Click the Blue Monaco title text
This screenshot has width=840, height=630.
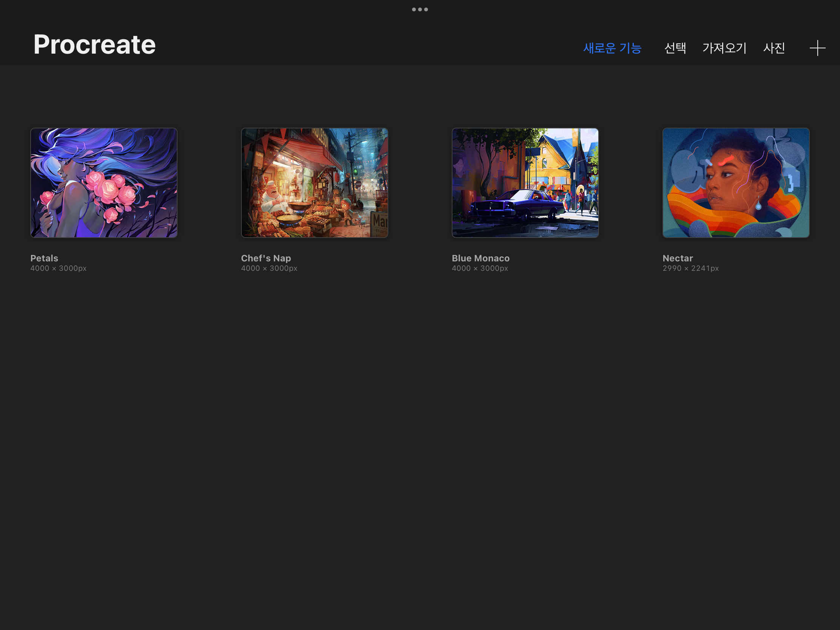pos(480,258)
